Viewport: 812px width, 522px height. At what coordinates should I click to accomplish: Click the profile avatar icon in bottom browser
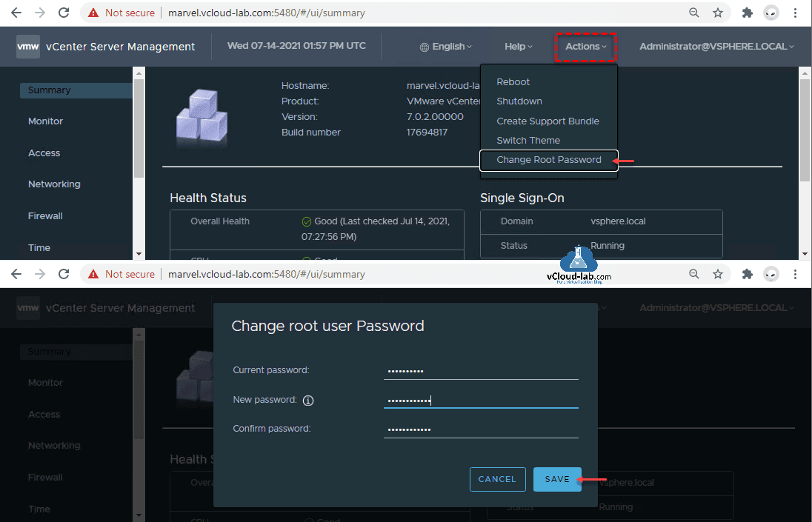771,274
